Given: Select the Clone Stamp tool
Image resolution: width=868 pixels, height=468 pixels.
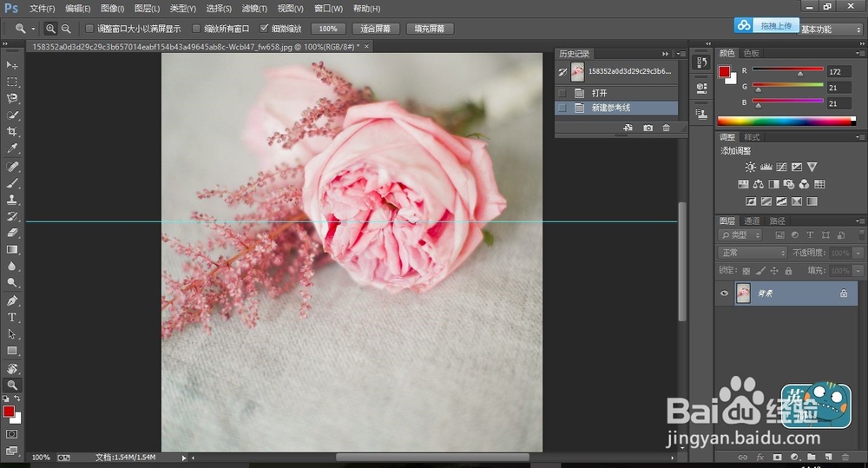Looking at the screenshot, I should pos(11,200).
